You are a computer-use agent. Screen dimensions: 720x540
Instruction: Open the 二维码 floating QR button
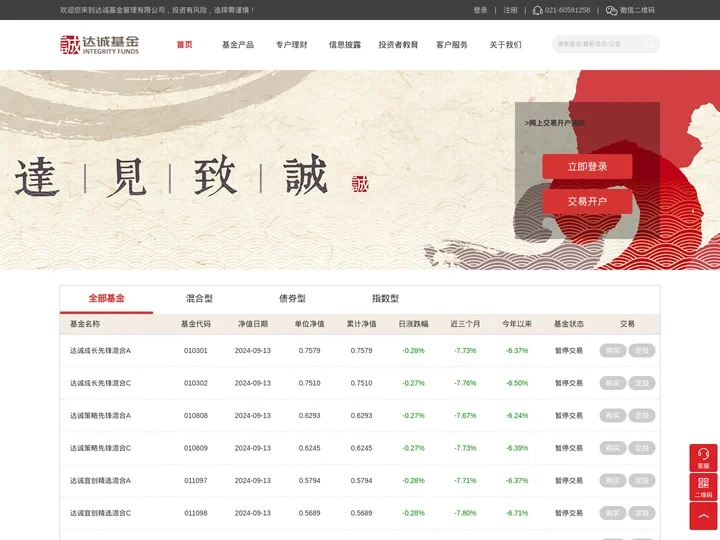pyautogui.click(x=703, y=487)
